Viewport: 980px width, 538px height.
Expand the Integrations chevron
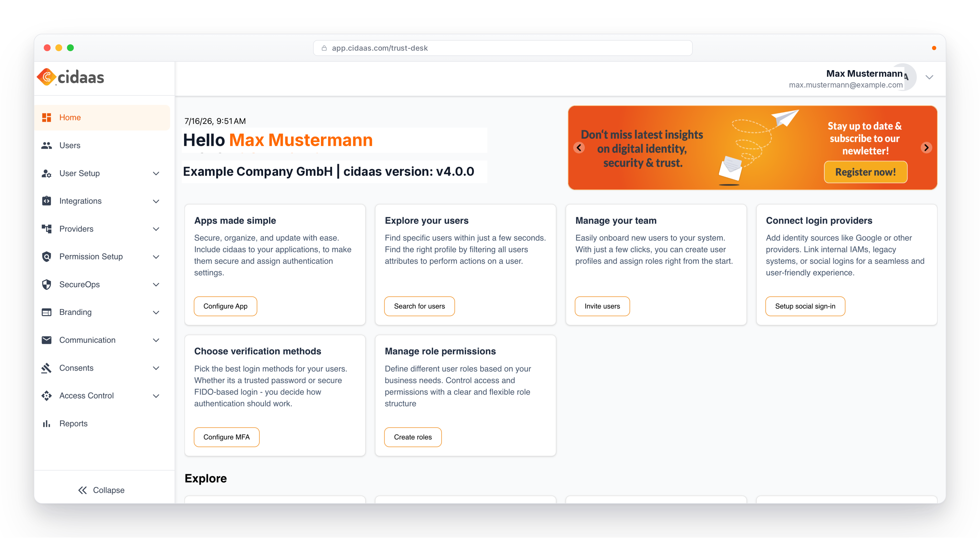click(x=156, y=201)
